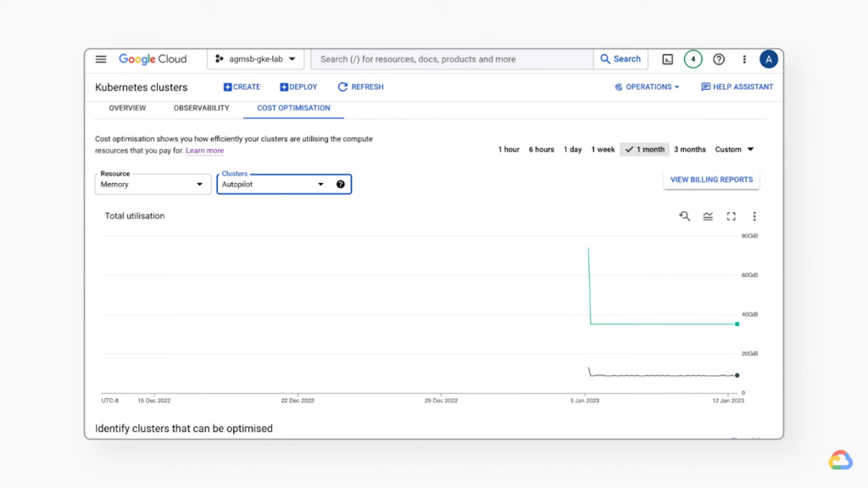Viewport: 868px width, 488px height.
Task: Switch to the 3 months range
Action: (689, 149)
